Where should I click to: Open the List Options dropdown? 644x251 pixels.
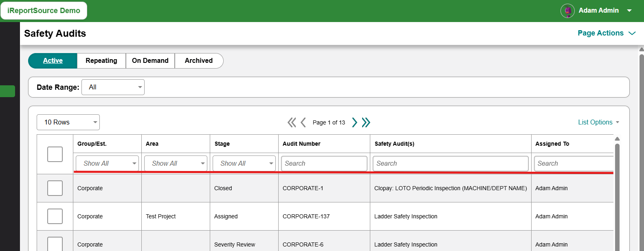click(598, 122)
